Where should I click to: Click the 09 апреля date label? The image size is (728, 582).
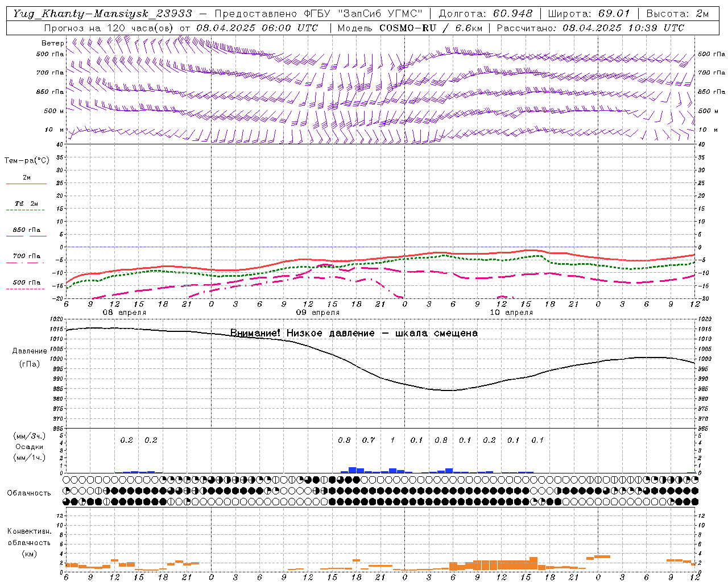pyautogui.click(x=317, y=313)
